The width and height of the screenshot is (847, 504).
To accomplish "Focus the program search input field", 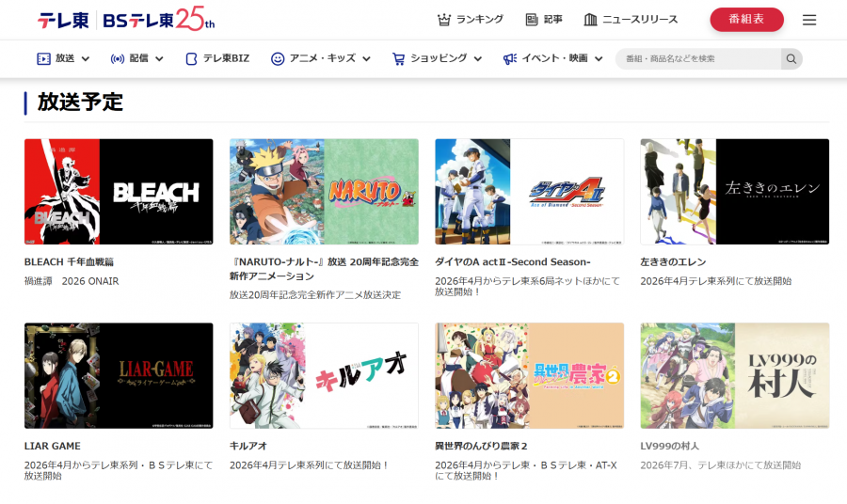I will point(698,59).
